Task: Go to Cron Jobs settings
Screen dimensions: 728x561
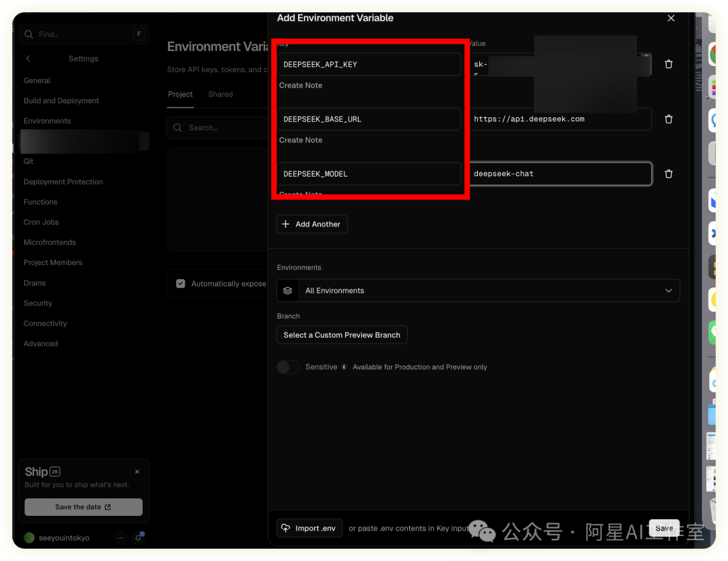Action: pyautogui.click(x=41, y=223)
